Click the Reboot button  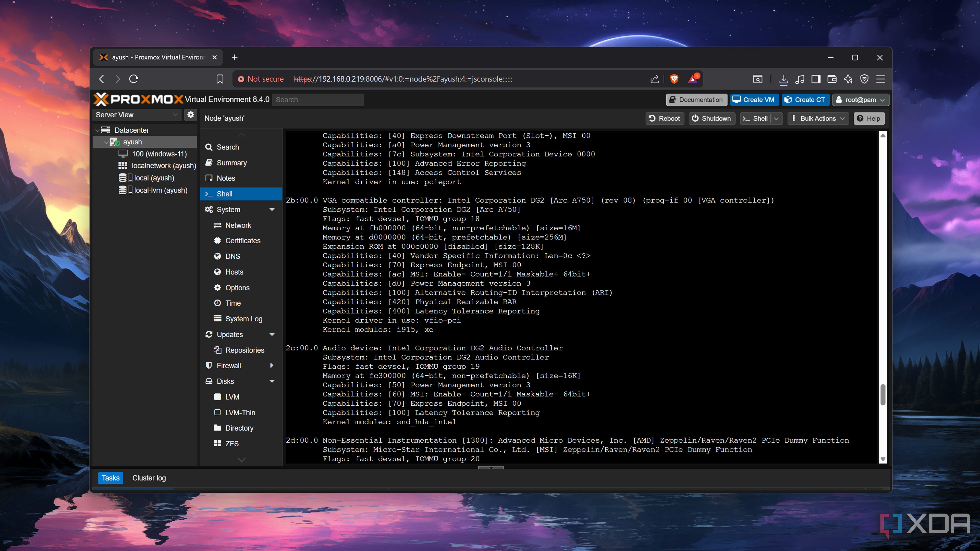pyautogui.click(x=665, y=118)
